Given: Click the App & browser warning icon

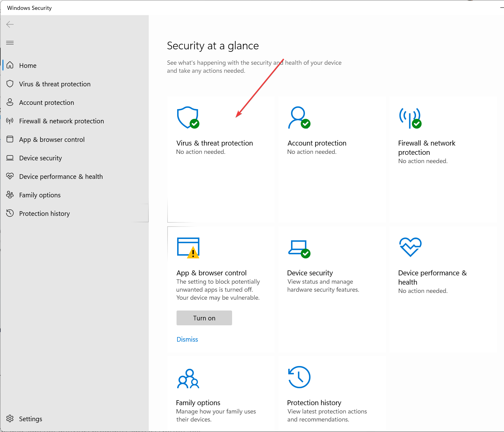Looking at the screenshot, I should tap(188, 248).
